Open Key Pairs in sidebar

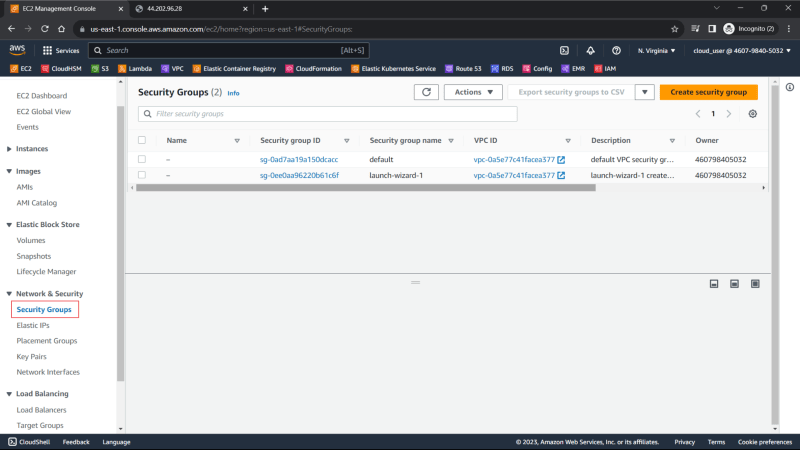click(x=31, y=357)
